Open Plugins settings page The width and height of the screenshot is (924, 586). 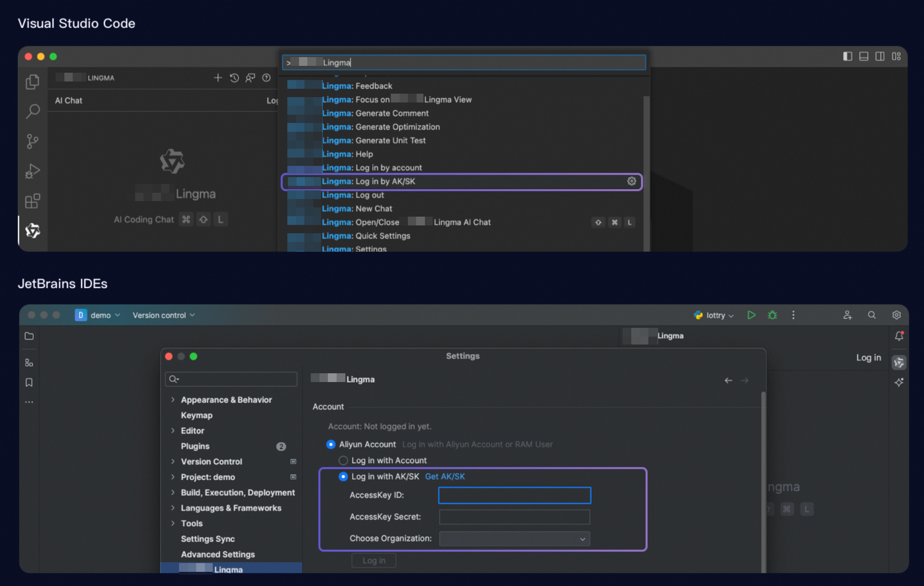coord(195,446)
